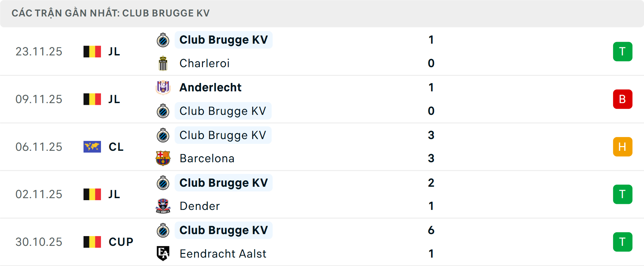The image size is (644, 266).
Task: Click the Club Brugge KV crest logo
Action: 163,40
